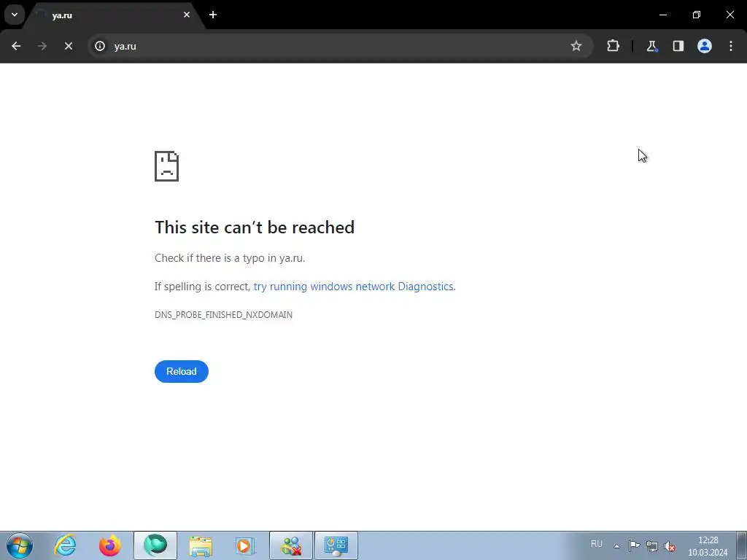Image resolution: width=747 pixels, height=560 pixels.
Task: Open Chrome Labs flask icon
Action: [x=651, y=46]
